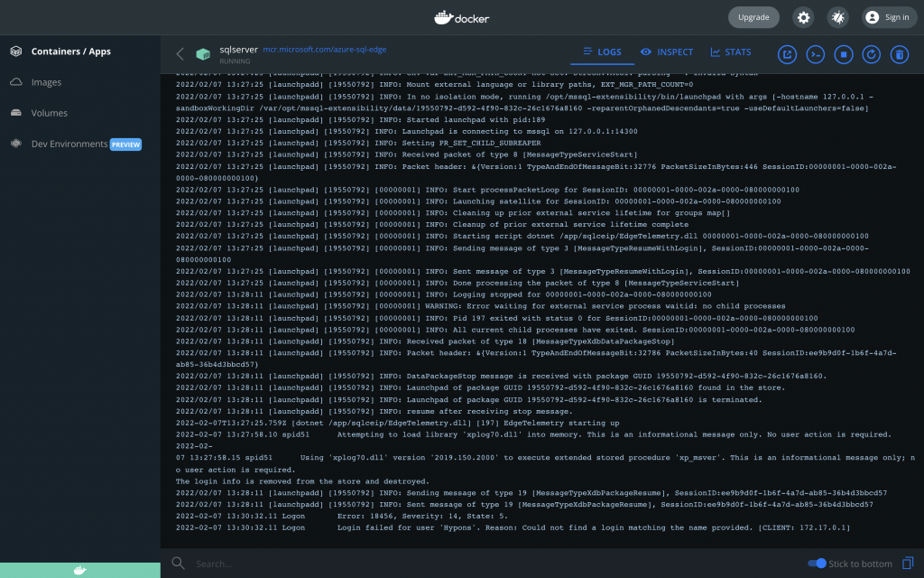Copy logs to clipboard icon
Screen dimensions: 924x578
(908, 564)
